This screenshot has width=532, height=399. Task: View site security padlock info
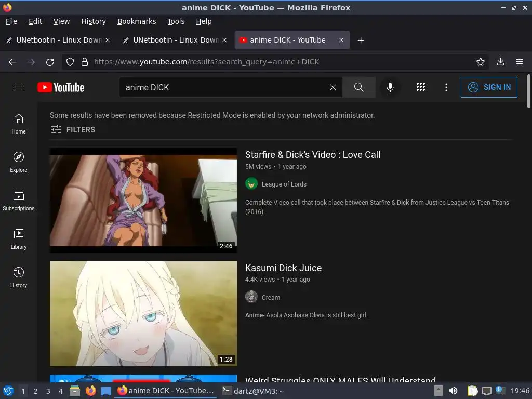[85, 62]
